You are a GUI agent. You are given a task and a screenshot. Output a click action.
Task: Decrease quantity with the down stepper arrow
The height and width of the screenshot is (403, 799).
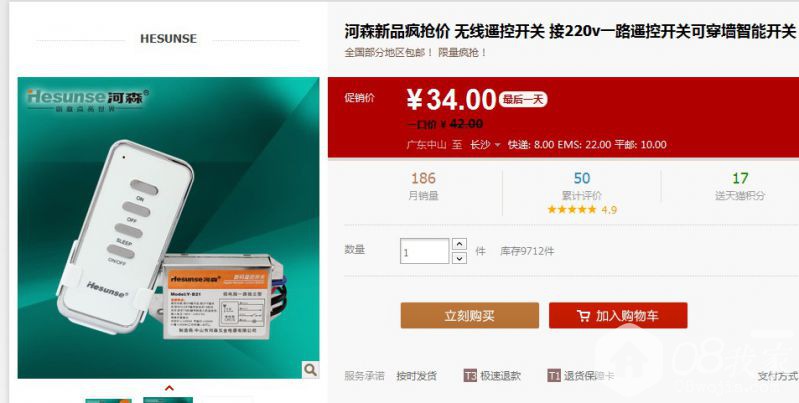click(x=459, y=258)
